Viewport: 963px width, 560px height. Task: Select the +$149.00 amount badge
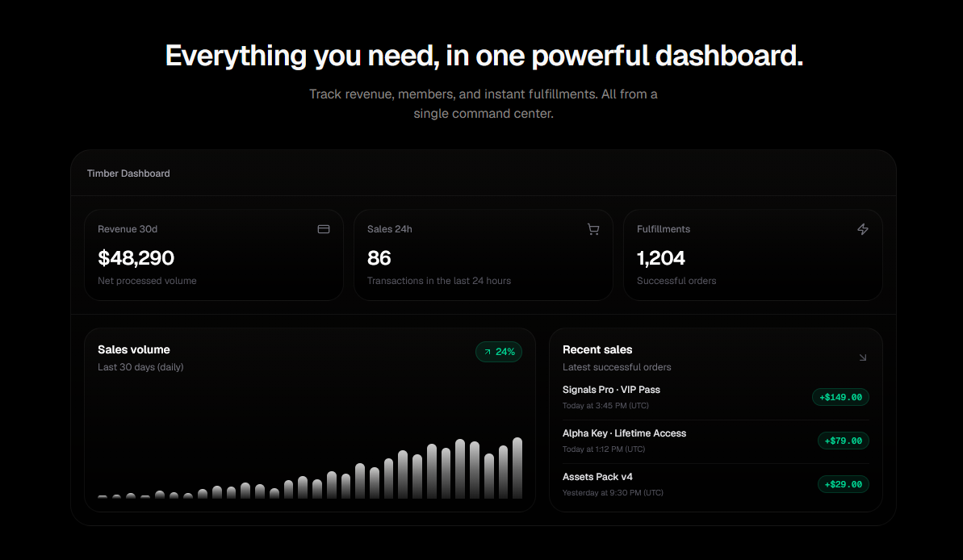point(840,397)
